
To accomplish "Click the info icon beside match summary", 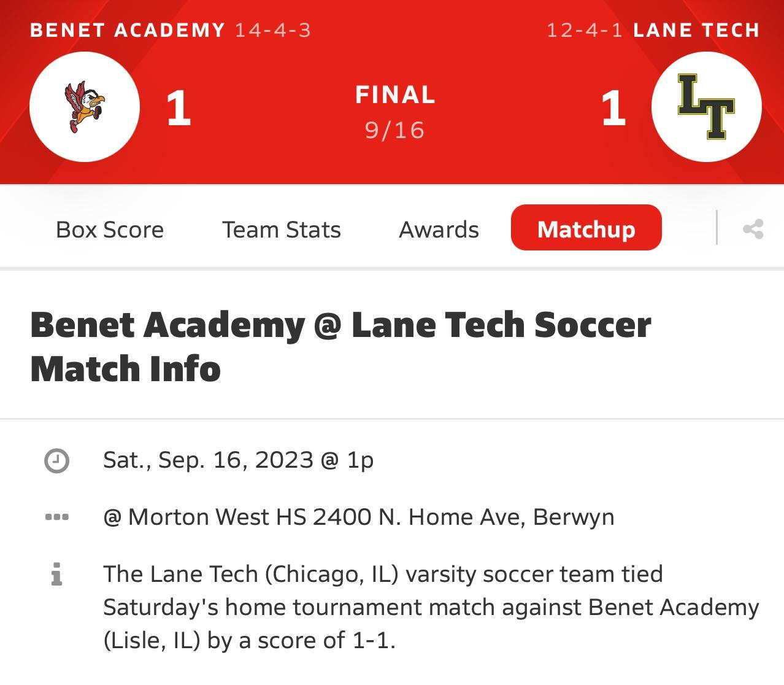I will pos(57,575).
